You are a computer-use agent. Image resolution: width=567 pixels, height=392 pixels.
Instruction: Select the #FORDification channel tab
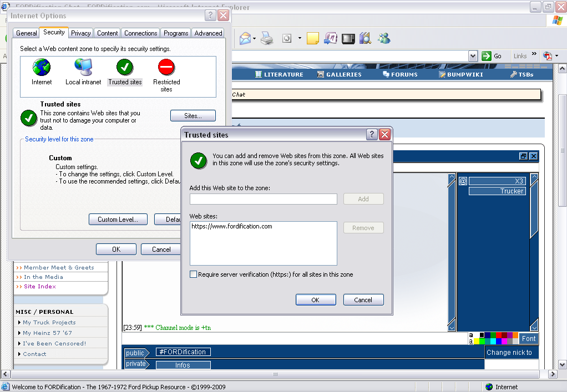click(x=183, y=352)
